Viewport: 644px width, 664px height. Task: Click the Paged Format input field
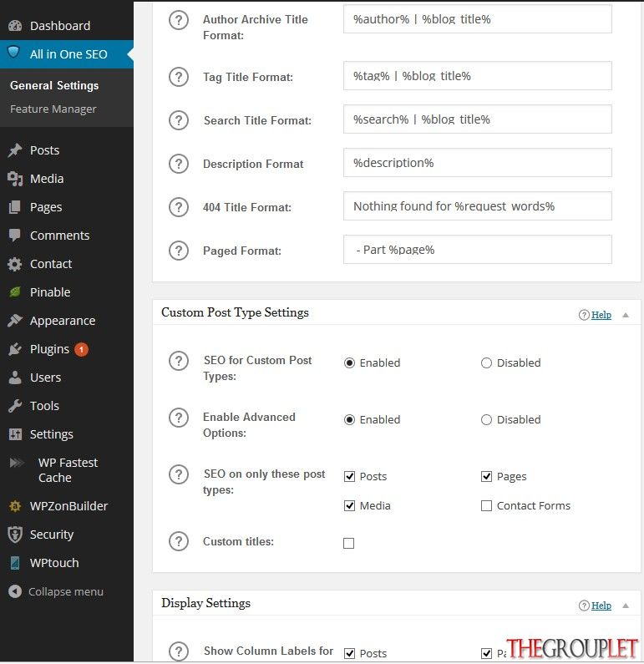(478, 250)
